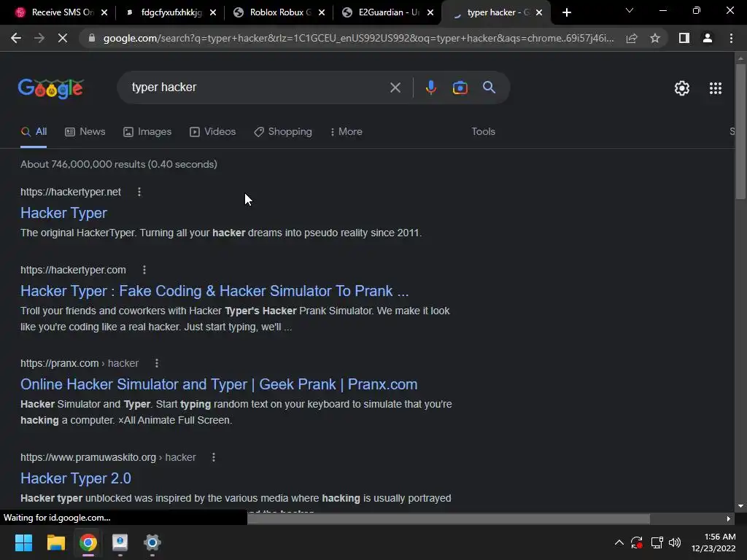Click the forward navigation arrow

tap(39, 38)
